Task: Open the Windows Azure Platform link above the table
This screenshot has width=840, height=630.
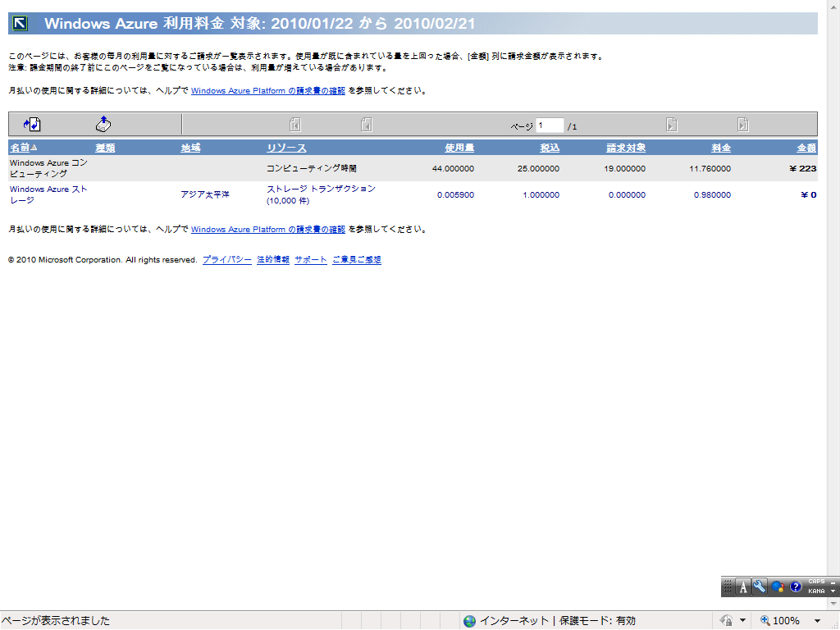Action: 268,91
